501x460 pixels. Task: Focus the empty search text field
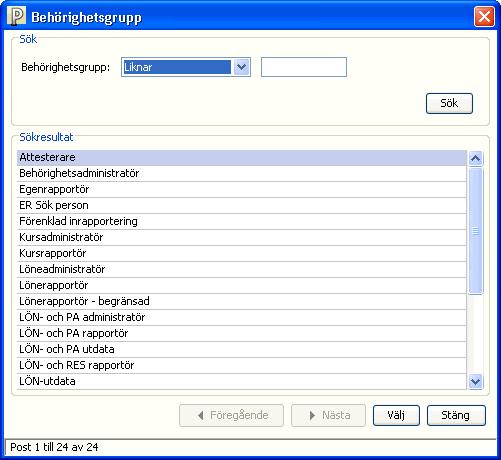[x=304, y=67]
